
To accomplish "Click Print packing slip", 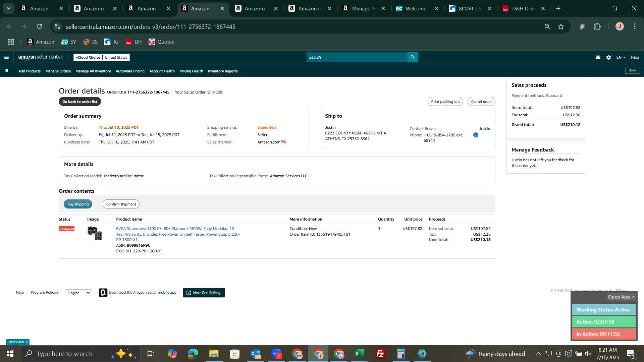I will click(x=445, y=102).
